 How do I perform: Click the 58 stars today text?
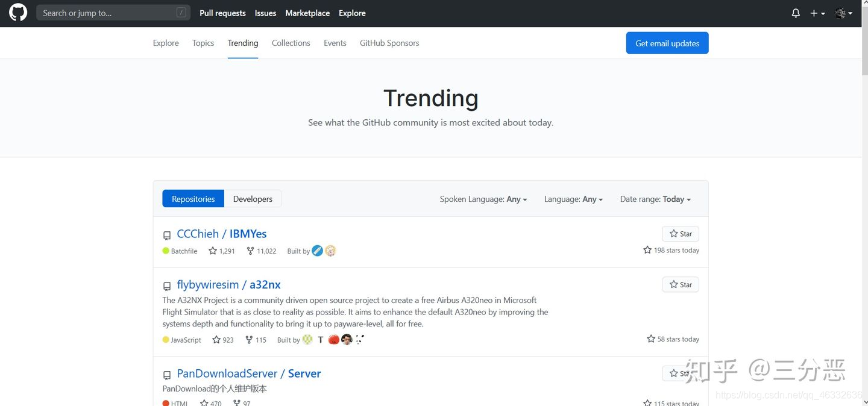673,339
